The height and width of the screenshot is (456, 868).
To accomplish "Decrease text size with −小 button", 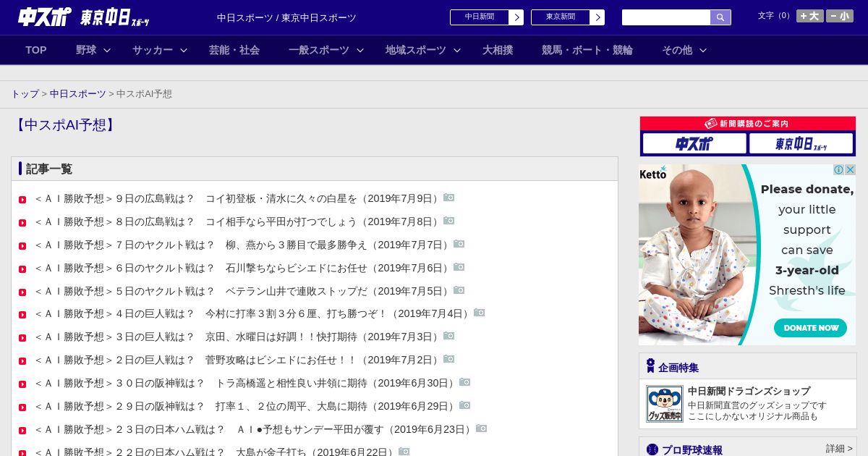I will coord(840,16).
